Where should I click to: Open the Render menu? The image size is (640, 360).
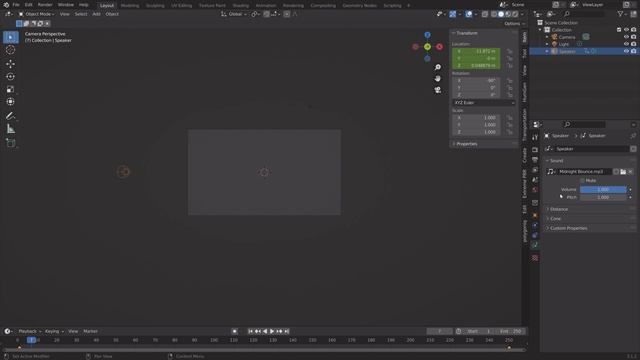click(45, 5)
